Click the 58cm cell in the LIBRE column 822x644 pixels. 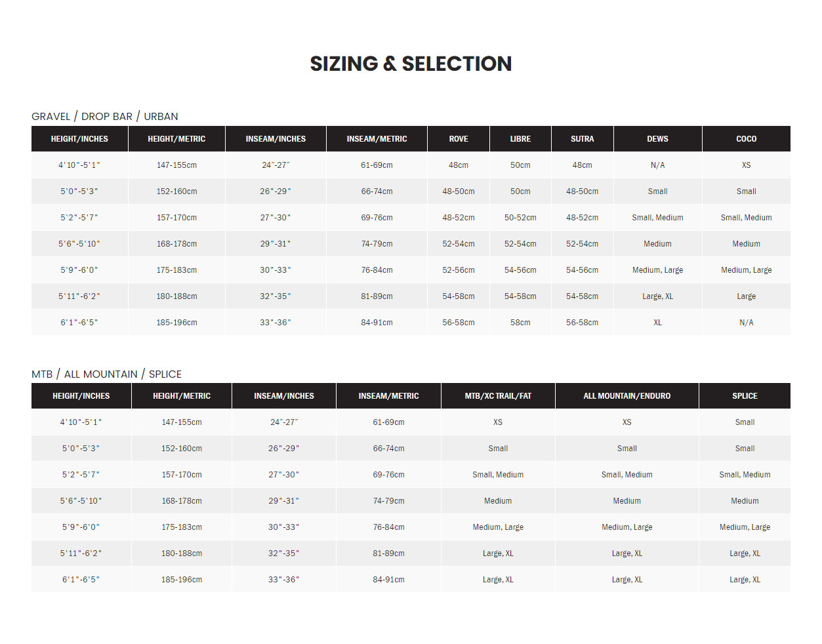tap(520, 323)
